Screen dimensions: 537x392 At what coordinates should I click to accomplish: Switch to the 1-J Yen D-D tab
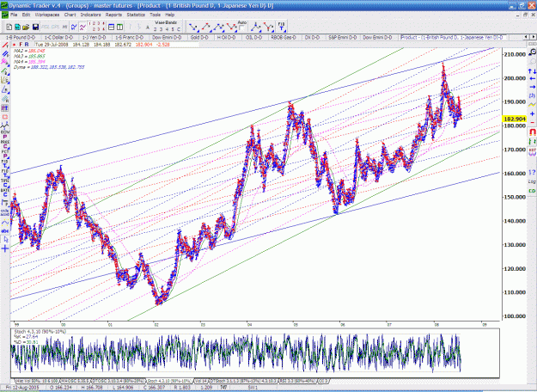point(95,37)
